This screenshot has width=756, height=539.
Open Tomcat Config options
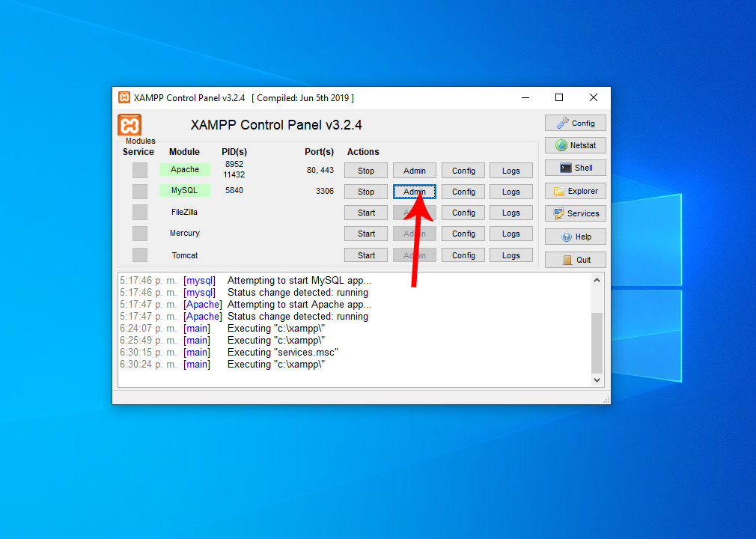click(x=463, y=255)
